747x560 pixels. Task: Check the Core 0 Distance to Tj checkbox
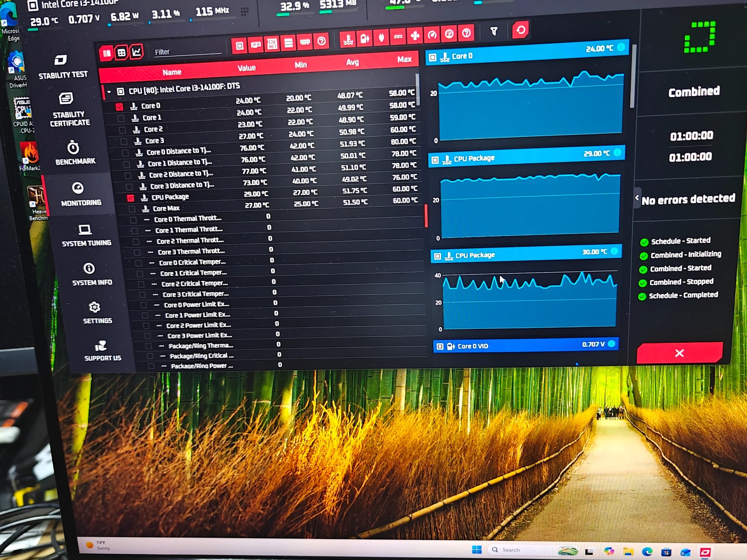125,153
